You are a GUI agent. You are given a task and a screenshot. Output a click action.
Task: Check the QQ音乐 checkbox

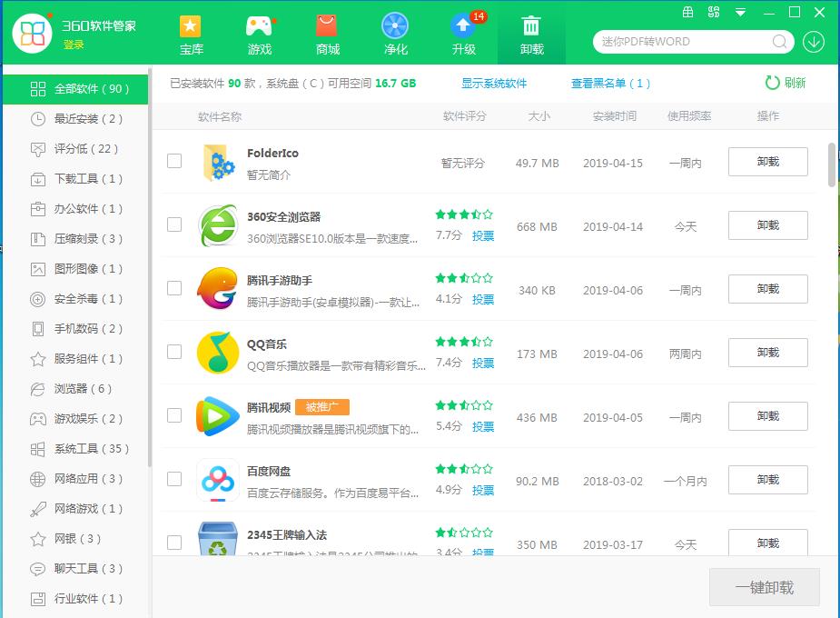point(174,352)
